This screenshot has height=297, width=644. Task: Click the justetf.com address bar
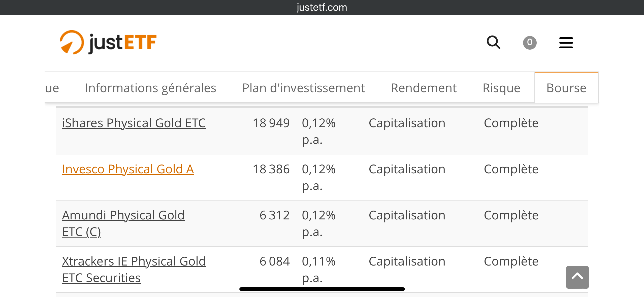tap(322, 7)
